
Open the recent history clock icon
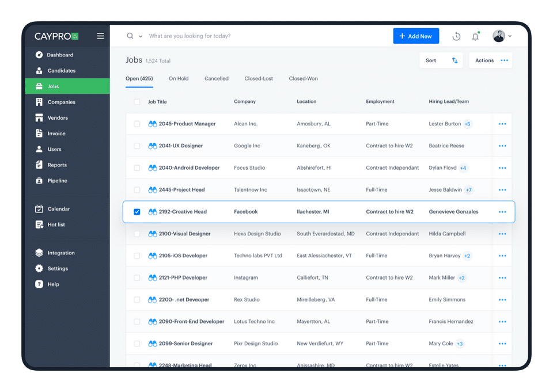(x=456, y=36)
